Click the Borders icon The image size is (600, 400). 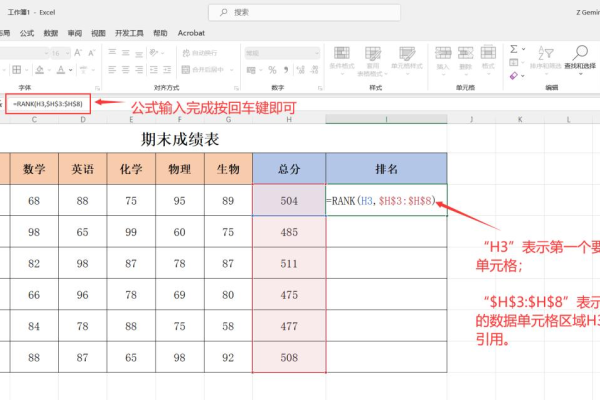pos(16,70)
